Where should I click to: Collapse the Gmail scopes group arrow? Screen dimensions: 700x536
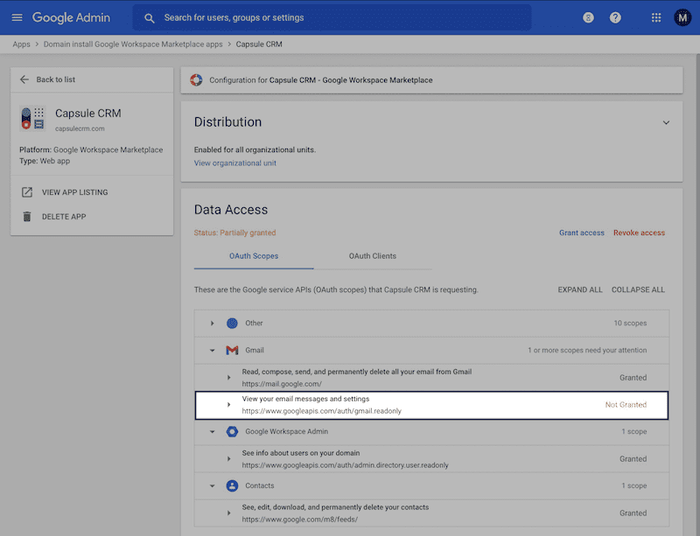coord(212,350)
